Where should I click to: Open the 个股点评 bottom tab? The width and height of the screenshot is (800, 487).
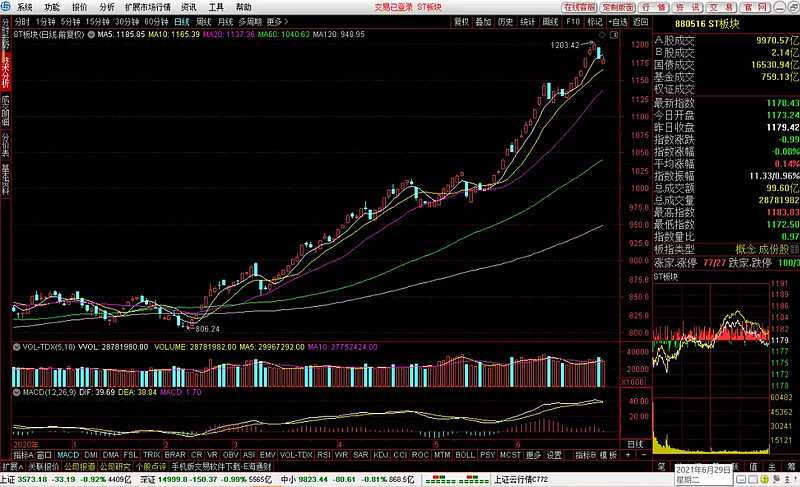[151, 467]
